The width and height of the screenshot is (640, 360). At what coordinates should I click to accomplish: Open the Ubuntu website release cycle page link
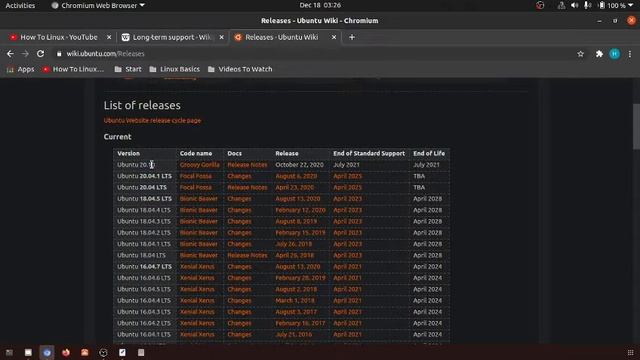[152, 120]
